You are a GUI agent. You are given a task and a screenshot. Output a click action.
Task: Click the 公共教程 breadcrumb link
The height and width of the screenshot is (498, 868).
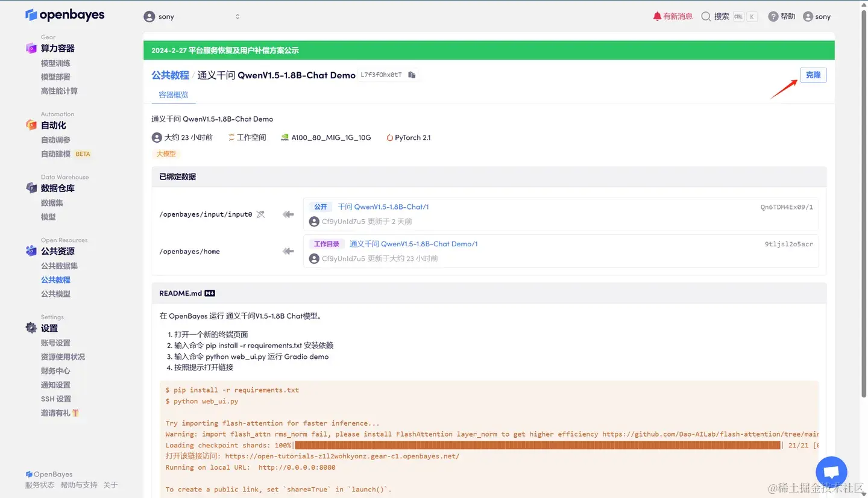click(170, 75)
